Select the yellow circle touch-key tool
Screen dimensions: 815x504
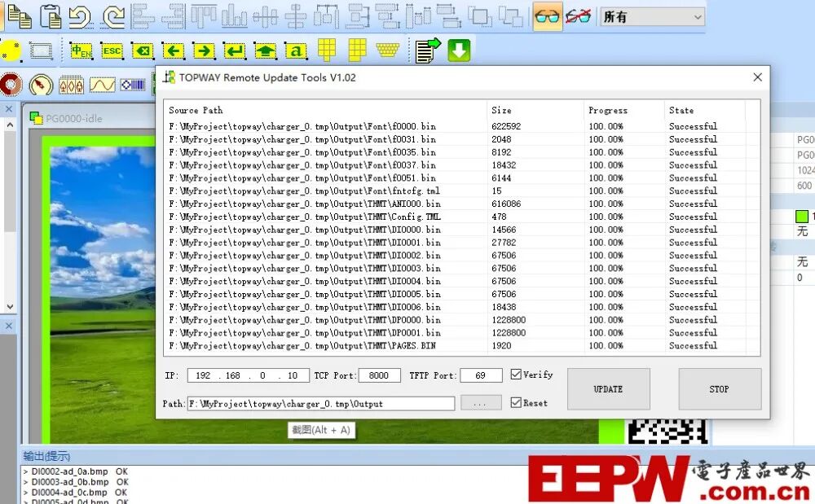11,50
